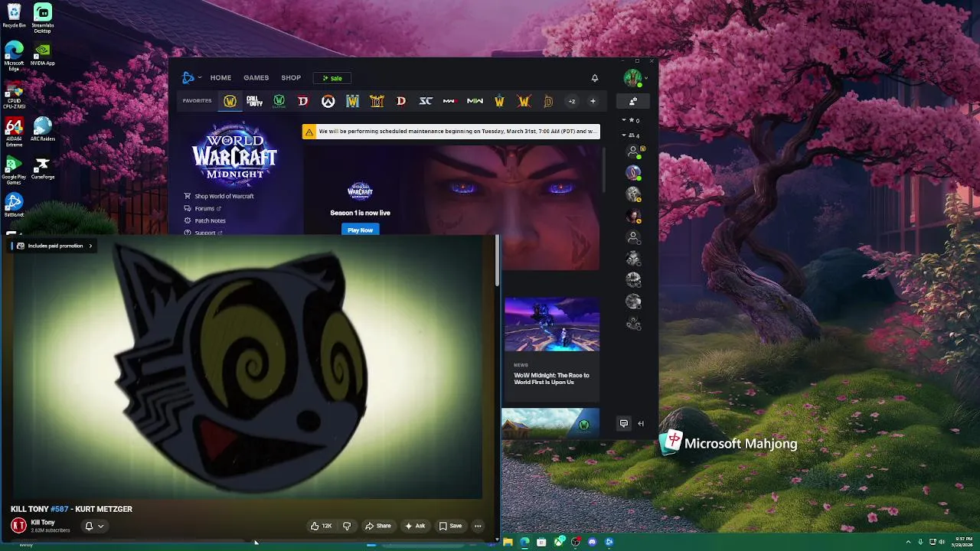Open the red Diablo IV favorites icon
This screenshot has width=980, height=551.
(x=303, y=101)
